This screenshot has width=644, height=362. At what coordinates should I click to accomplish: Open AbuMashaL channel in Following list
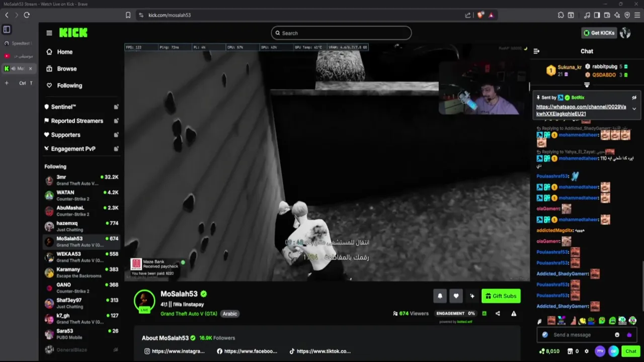click(82, 211)
